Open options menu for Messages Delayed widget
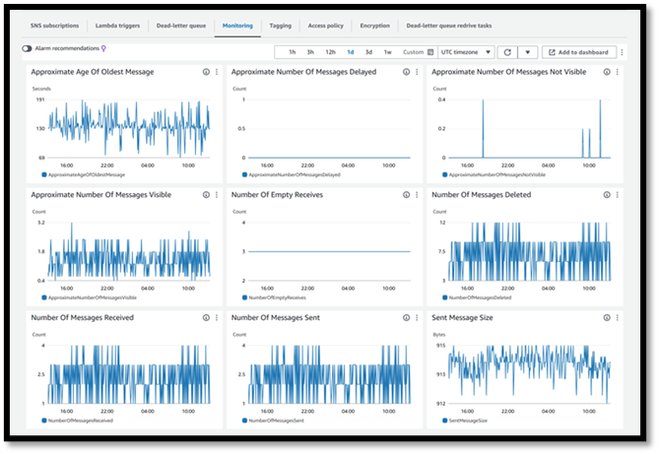The height and width of the screenshot is (454, 659). pyautogui.click(x=417, y=72)
